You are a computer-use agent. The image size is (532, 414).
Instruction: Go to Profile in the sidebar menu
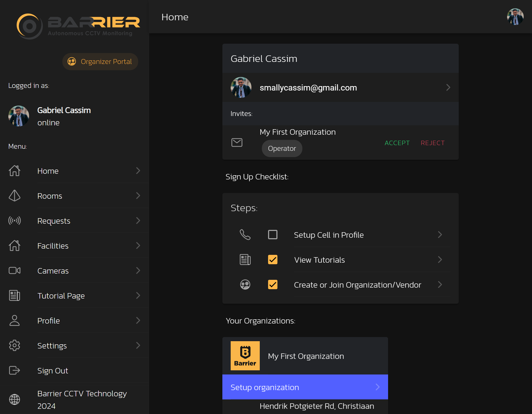pos(49,321)
